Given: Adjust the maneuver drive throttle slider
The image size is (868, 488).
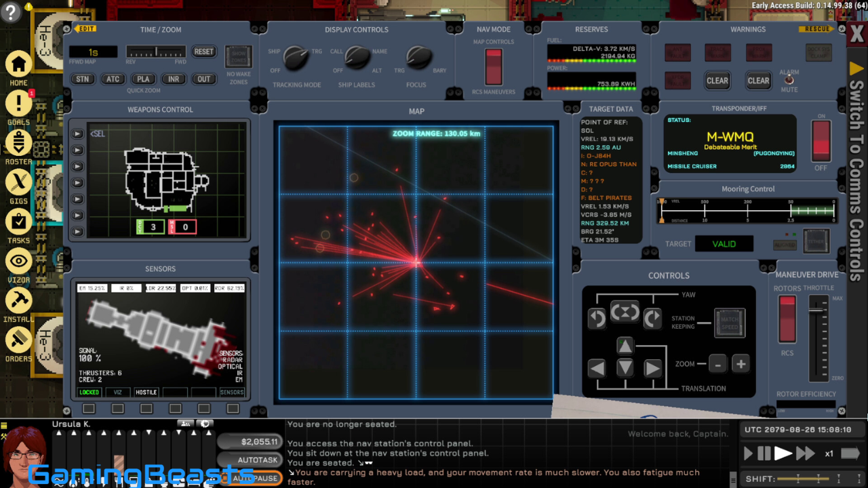Looking at the screenshot, I should coord(818,310).
